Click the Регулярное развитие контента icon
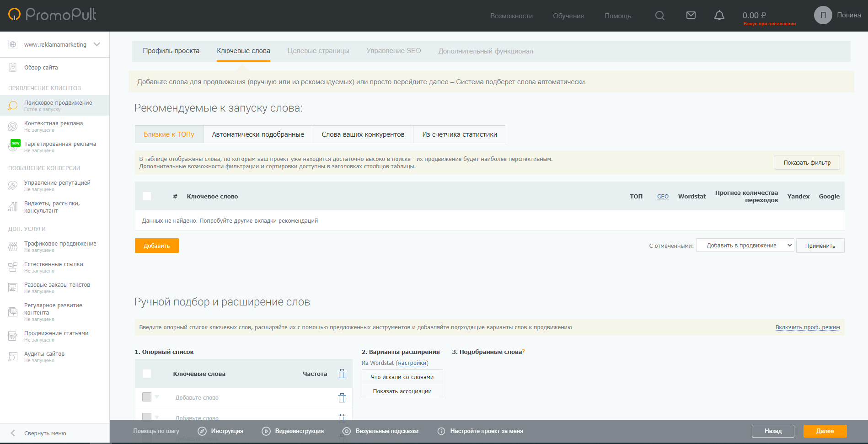The height and width of the screenshot is (444, 868). 13,312
